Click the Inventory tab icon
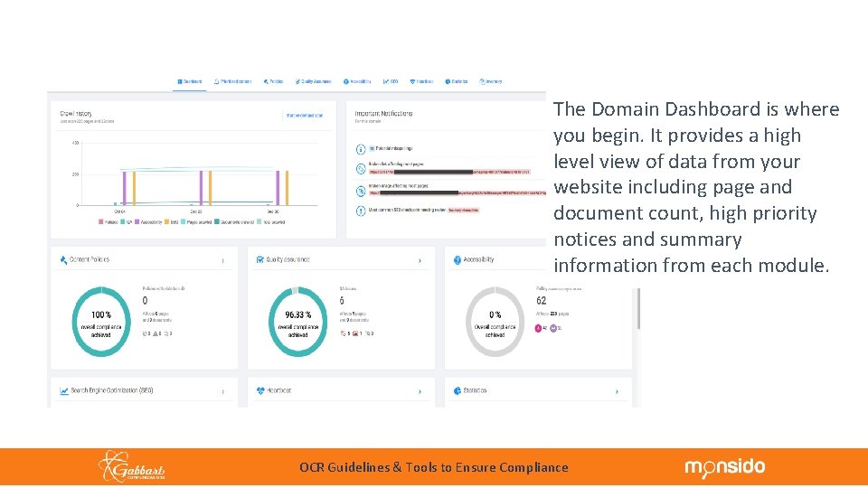This screenshot has width=868, height=488. point(482,81)
